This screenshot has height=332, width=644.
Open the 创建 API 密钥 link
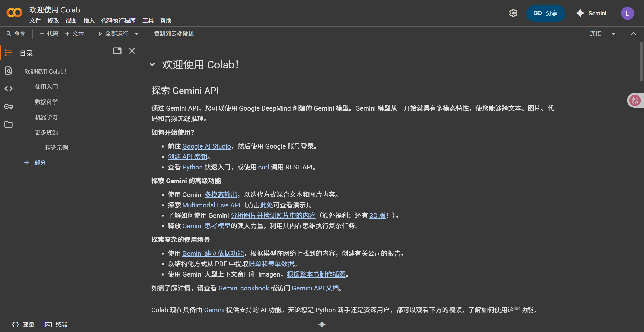188,157
